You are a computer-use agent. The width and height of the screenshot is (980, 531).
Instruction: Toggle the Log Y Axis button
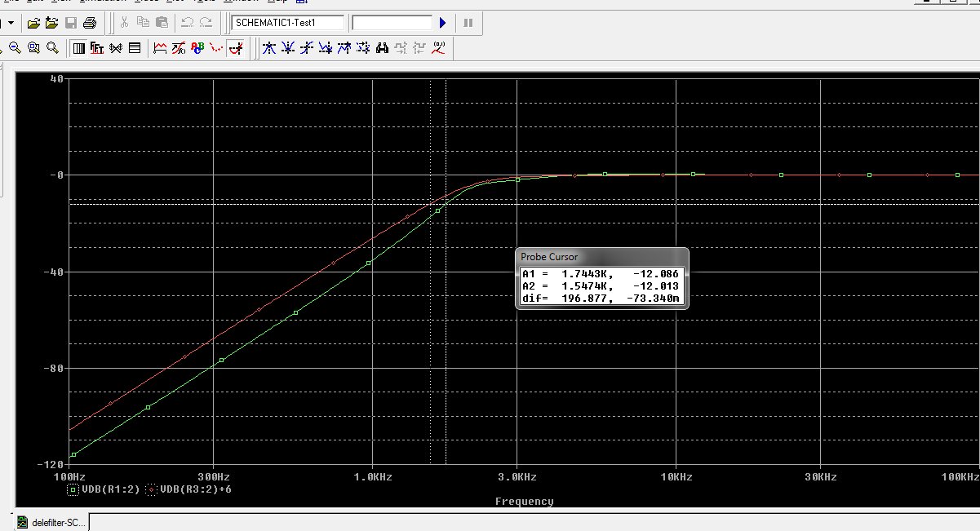click(x=135, y=48)
